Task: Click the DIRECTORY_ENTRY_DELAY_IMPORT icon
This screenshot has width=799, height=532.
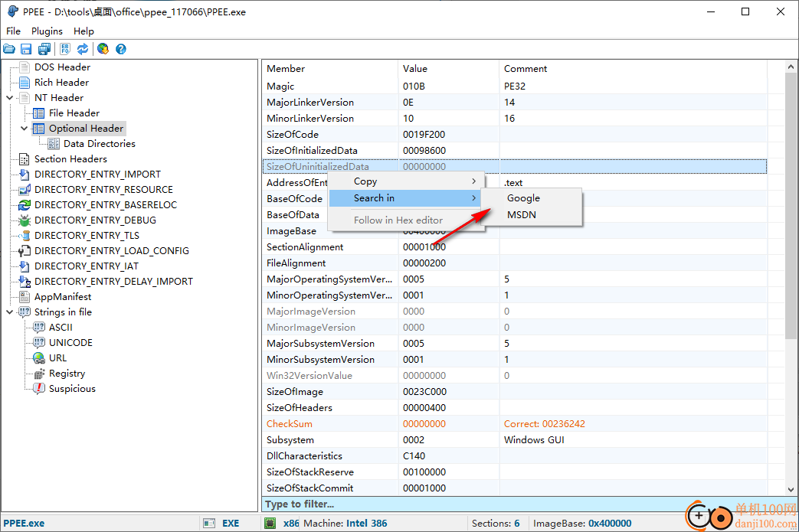Action: click(x=24, y=281)
